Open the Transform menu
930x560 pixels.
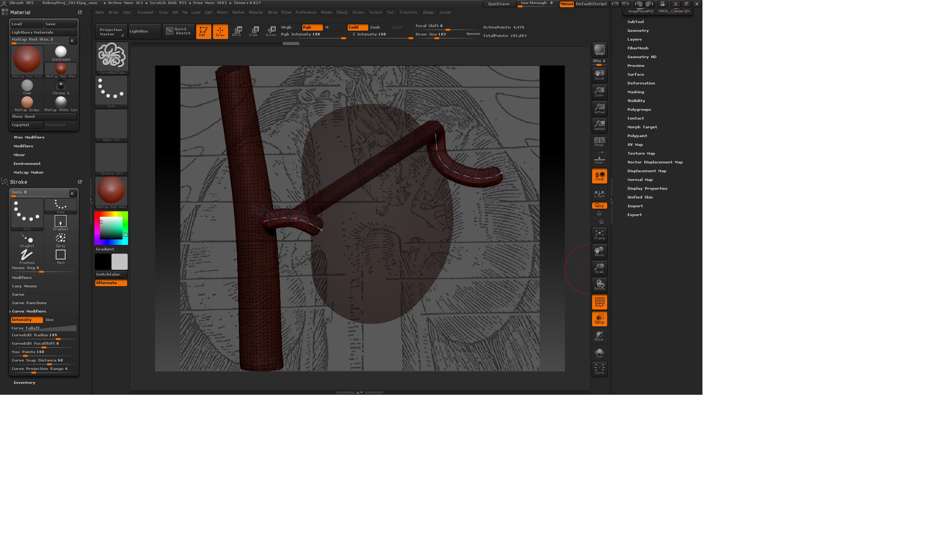point(408,12)
